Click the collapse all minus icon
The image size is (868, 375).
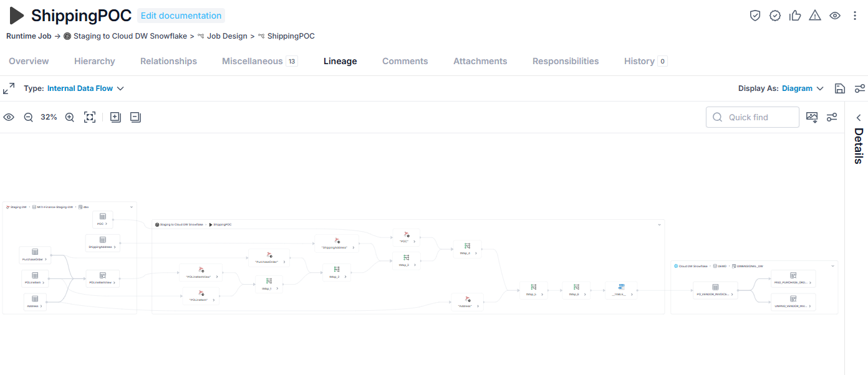click(x=135, y=117)
